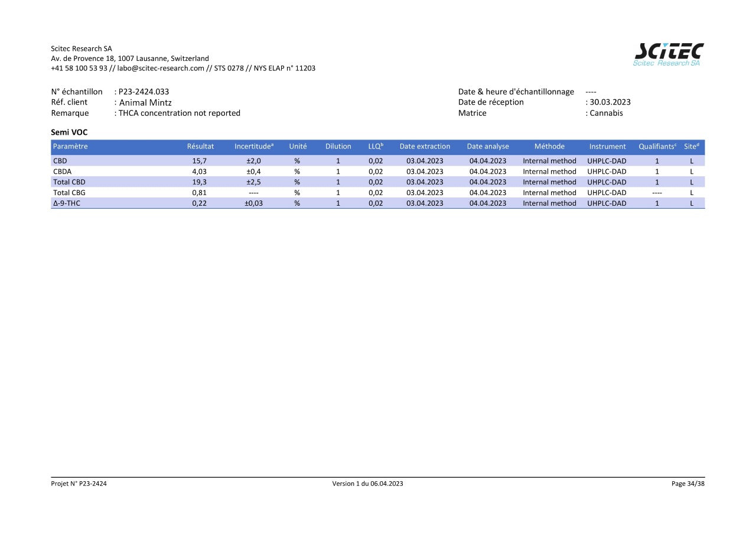Select the Instrument column header
Screen dimensions: 756x535
coord(607,147)
